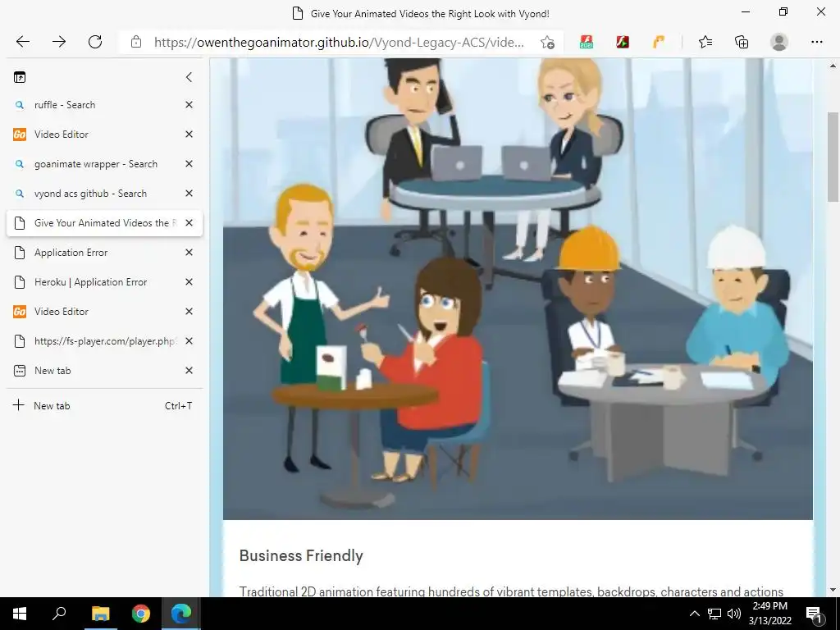This screenshot has width=840, height=630.
Task: Open network status tray icon
Action: 714,614
